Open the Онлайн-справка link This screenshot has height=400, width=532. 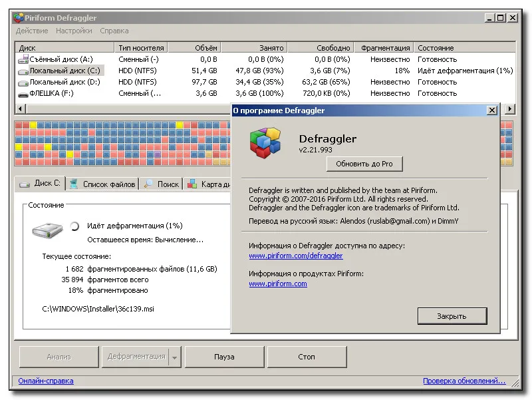(x=46, y=381)
